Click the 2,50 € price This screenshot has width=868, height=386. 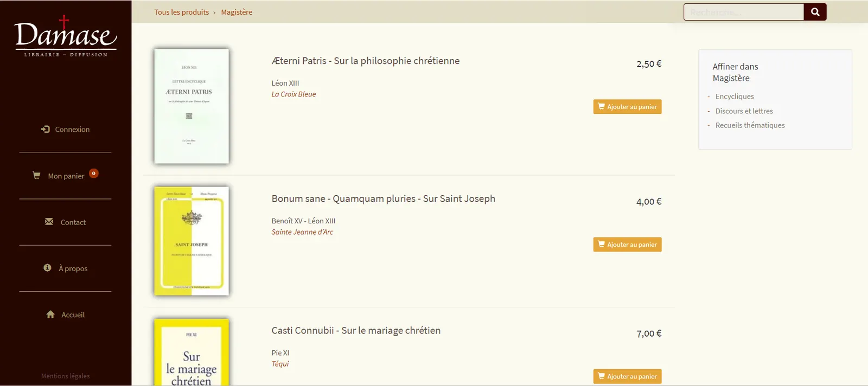(x=649, y=64)
